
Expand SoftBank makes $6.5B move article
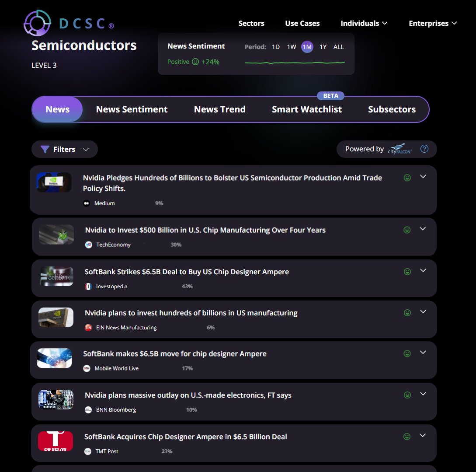pos(423,352)
